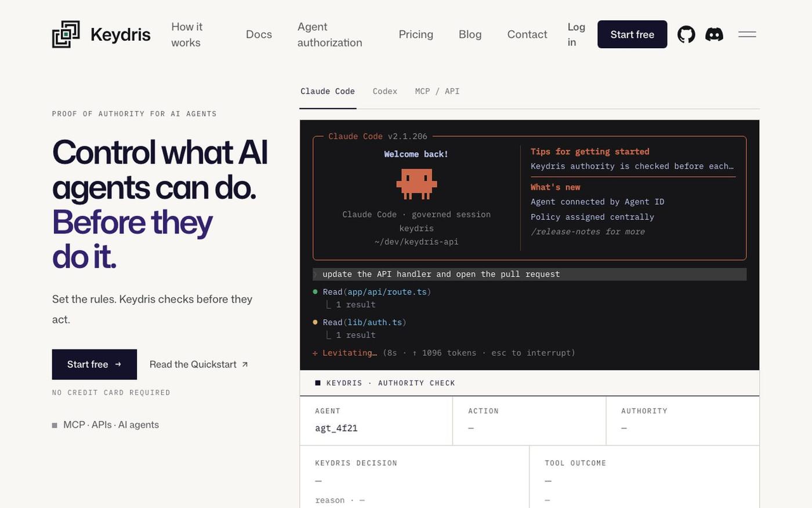Click the external arrow beside Read the Quickstart

coord(245,365)
